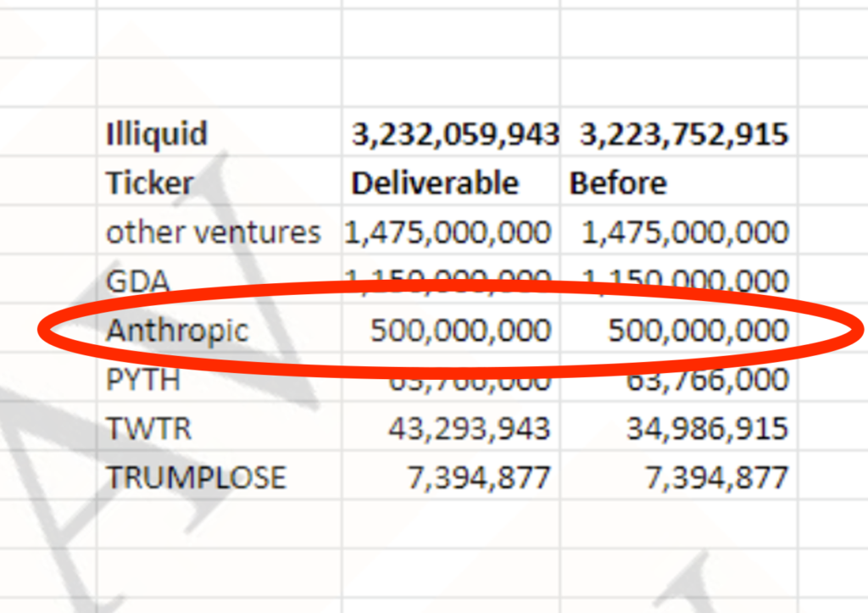Select the Illiquid label cell
Image resolution: width=868 pixels, height=613 pixels.
[220, 131]
